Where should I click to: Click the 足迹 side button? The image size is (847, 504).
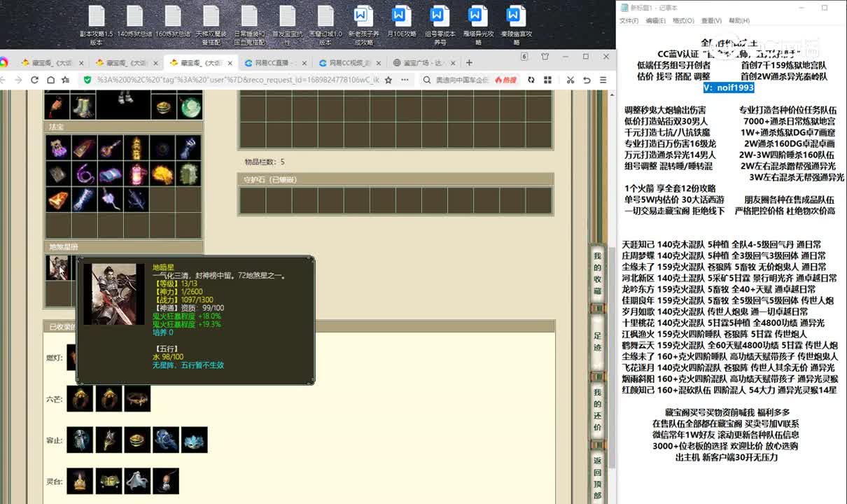[x=597, y=341]
